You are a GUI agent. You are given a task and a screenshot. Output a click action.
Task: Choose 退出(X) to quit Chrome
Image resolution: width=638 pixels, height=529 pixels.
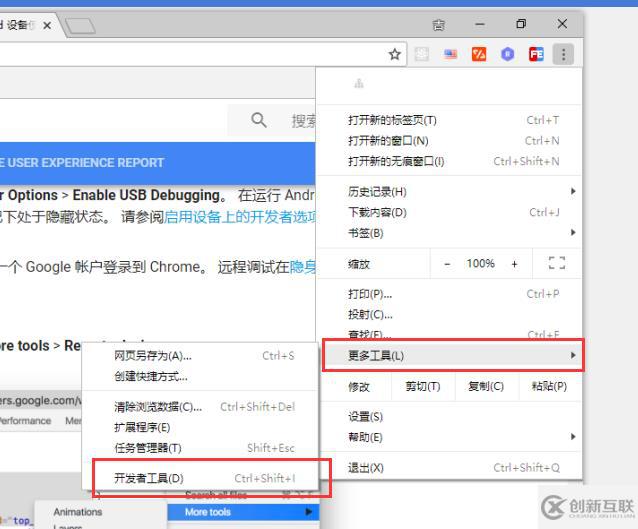[449, 468]
